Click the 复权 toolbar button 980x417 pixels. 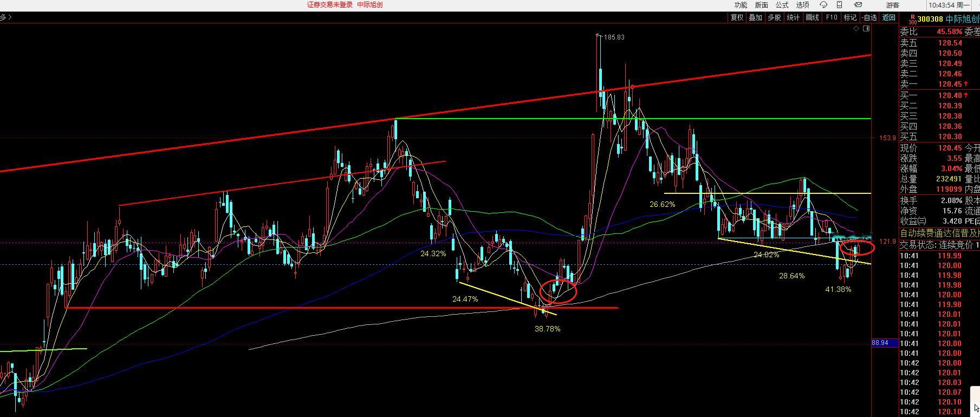pos(737,17)
